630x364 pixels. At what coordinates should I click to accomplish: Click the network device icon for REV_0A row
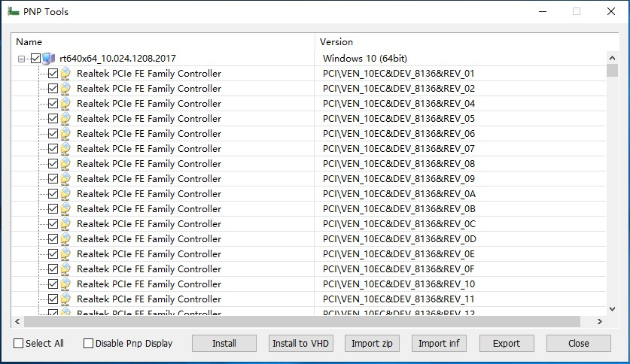pos(66,194)
